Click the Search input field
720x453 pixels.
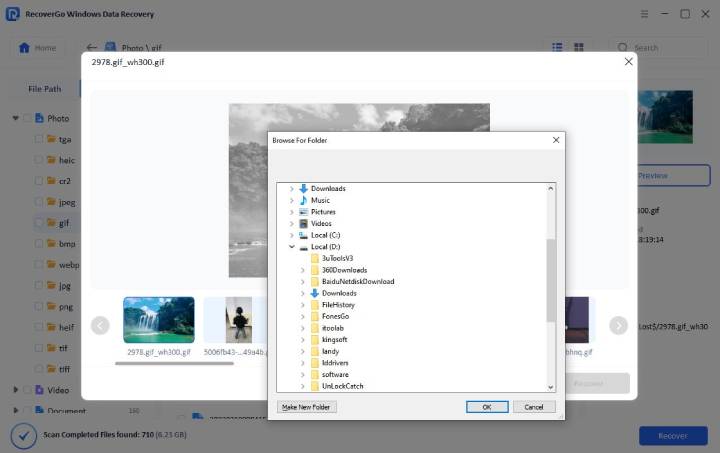point(659,48)
